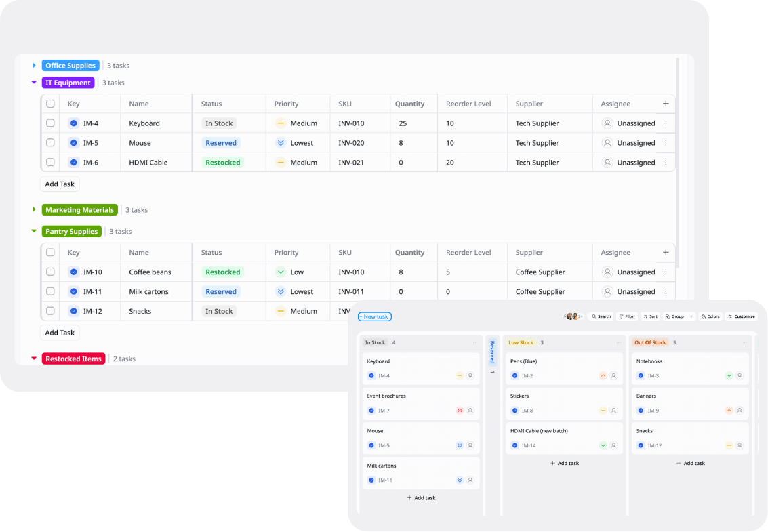Click assignee icon on Stickers card
This screenshot has width=768, height=532.
613,411
